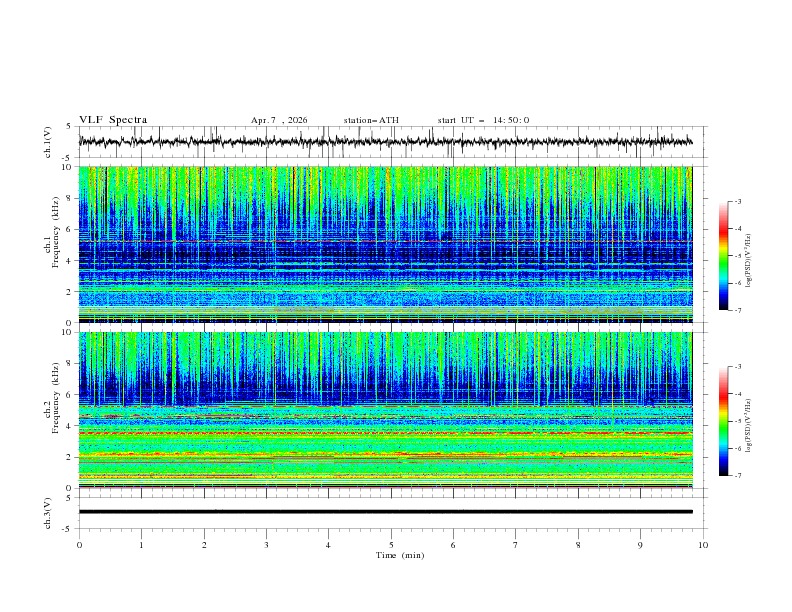Click time axis tick label "4"

328,545
